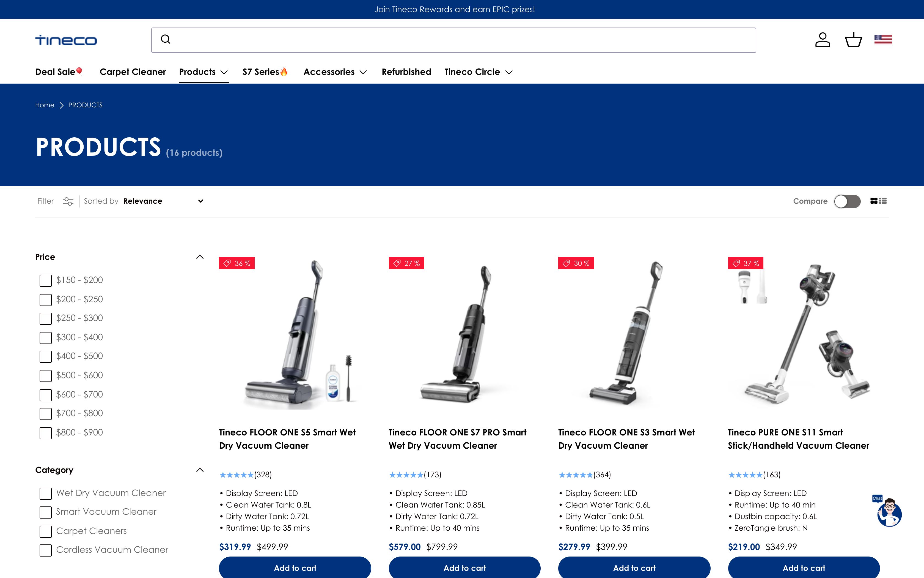Check the $400 - $500 price filter

click(x=45, y=357)
